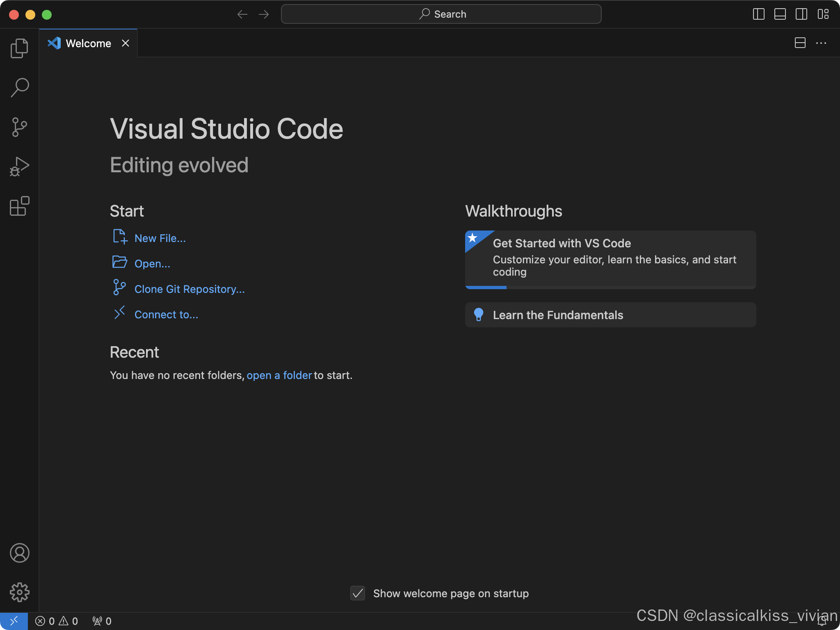
Task: Open the Source Control view
Action: (19, 127)
